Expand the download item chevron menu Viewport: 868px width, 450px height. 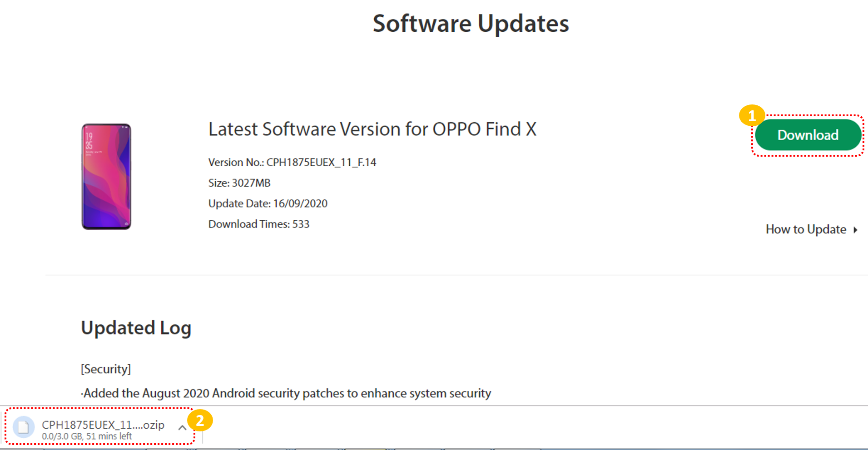point(182,427)
